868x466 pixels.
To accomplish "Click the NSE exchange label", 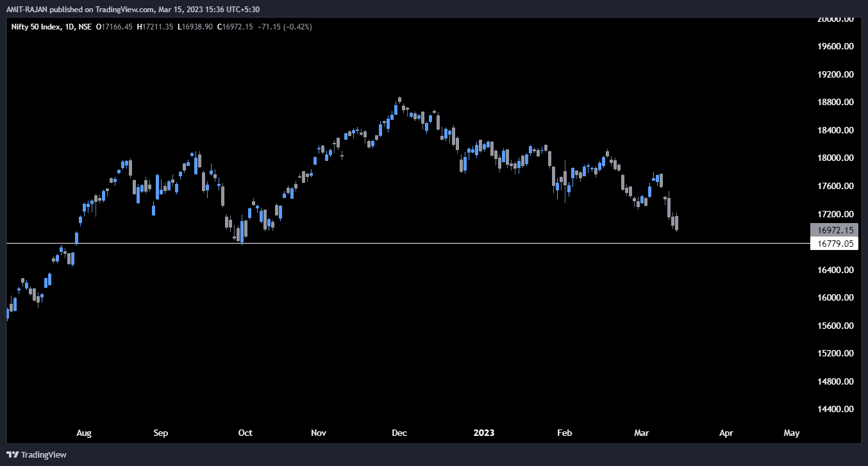I will (x=84, y=27).
